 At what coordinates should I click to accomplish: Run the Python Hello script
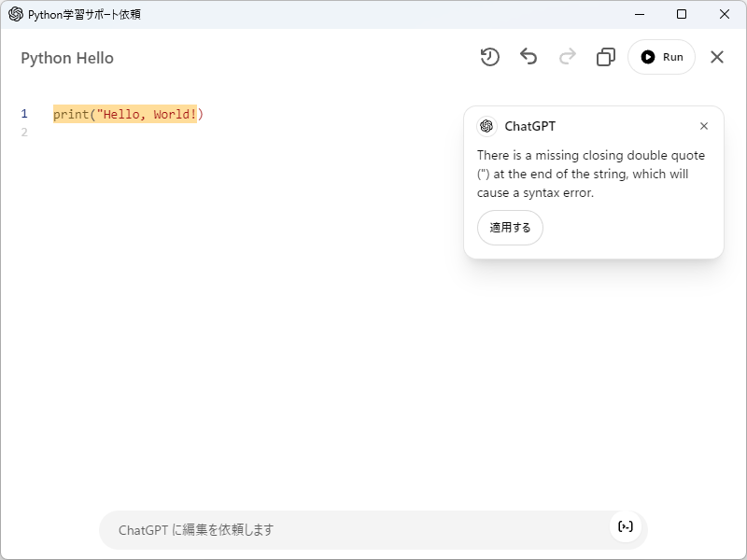661,57
